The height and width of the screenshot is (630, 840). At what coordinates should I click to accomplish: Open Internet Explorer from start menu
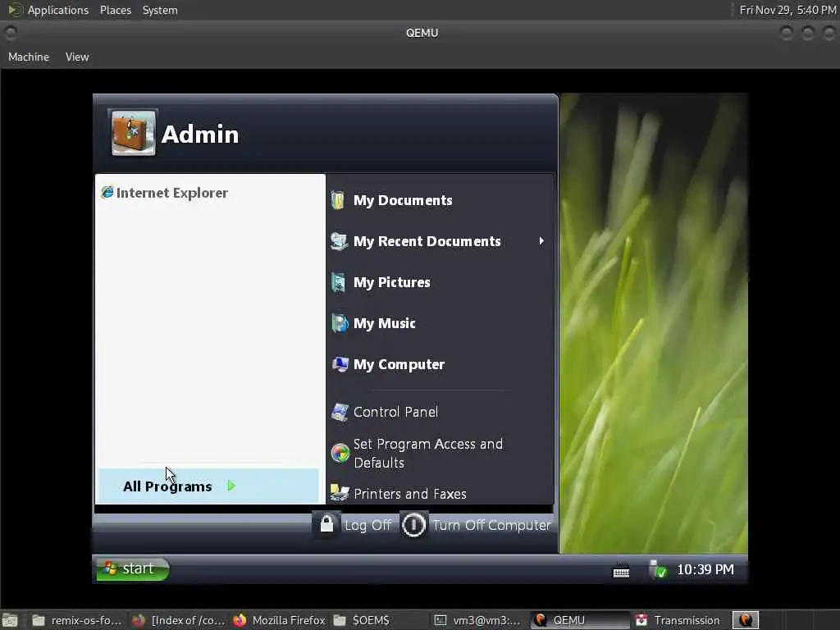(165, 193)
